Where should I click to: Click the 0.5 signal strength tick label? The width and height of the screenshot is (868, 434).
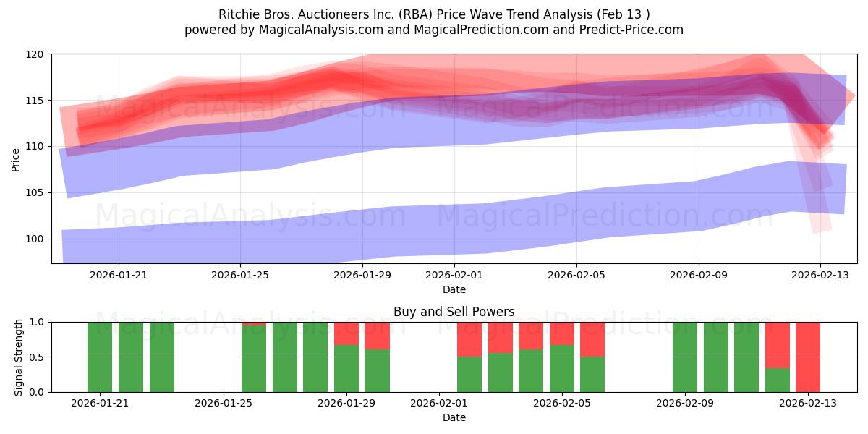pos(38,357)
